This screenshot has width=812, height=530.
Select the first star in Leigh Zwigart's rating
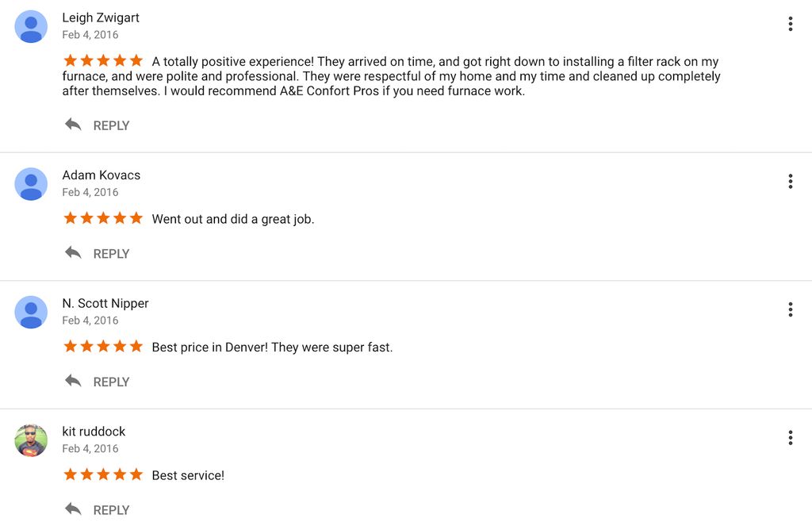click(x=70, y=60)
